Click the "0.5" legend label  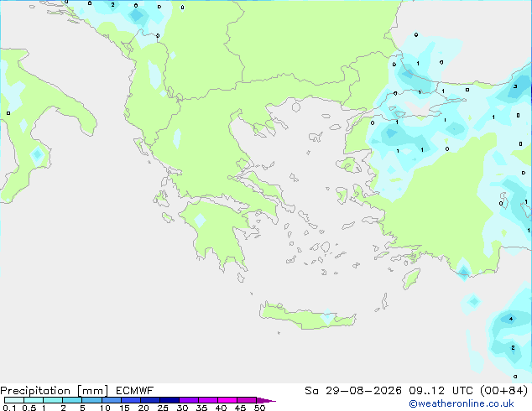tap(29, 408)
